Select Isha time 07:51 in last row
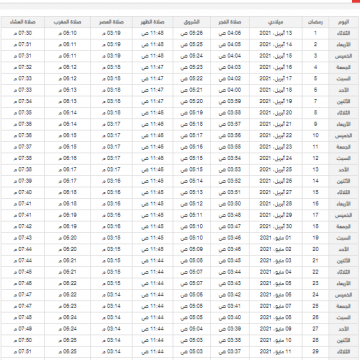Image resolution: width=360 pixels, height=360 pixels. click(23, 352)
